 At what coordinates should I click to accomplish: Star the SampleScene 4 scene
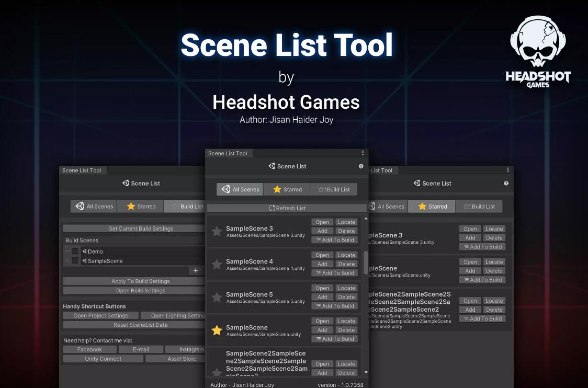[217, 265]
